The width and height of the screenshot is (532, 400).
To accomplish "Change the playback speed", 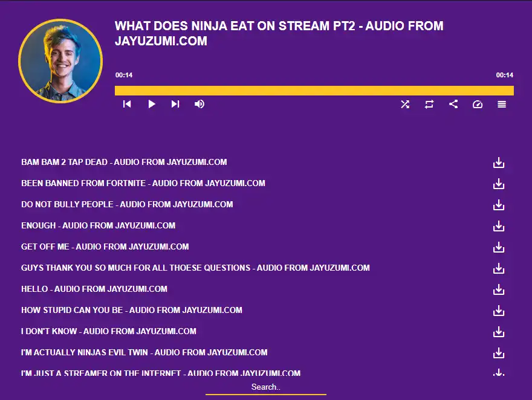I will [x=478, y=104].
